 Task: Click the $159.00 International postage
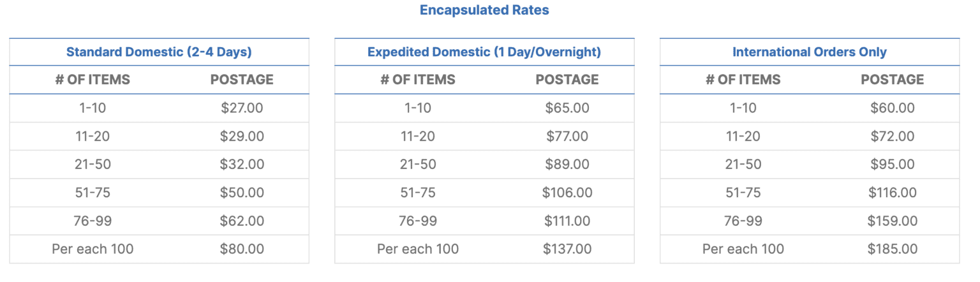click(x=892, y=221)
